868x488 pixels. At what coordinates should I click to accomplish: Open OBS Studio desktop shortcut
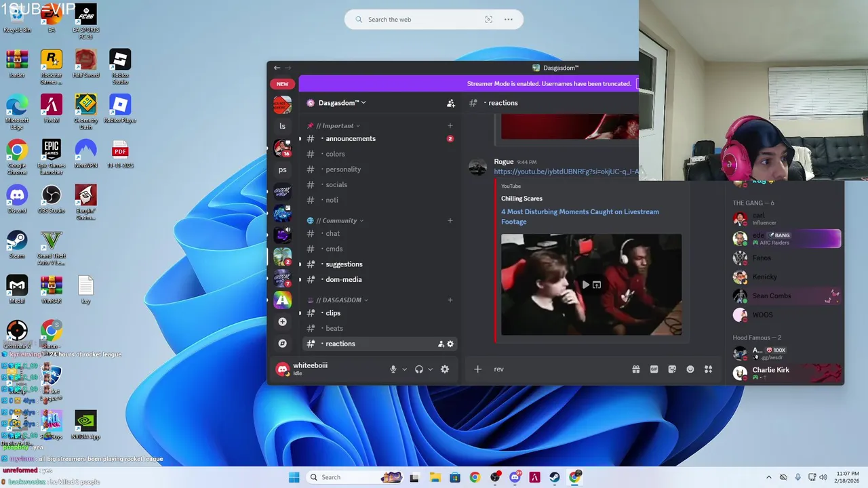point(52,200)
